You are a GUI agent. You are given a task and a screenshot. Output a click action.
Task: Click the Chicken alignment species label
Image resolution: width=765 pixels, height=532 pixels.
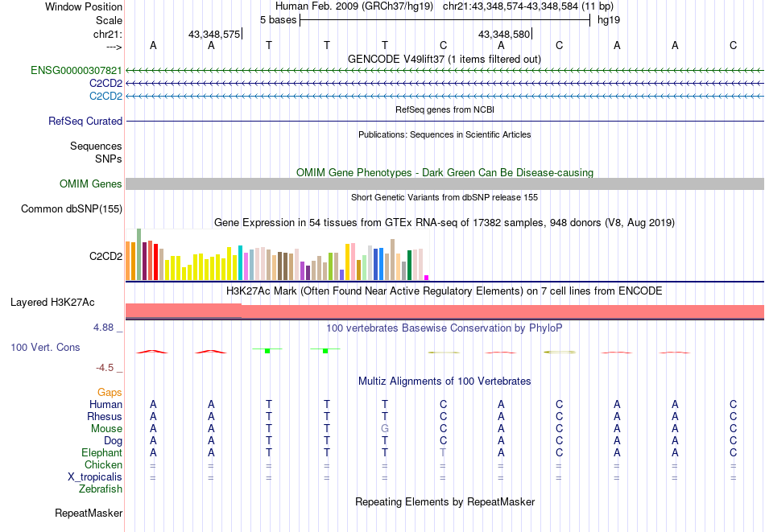click(x=103, y=465)
